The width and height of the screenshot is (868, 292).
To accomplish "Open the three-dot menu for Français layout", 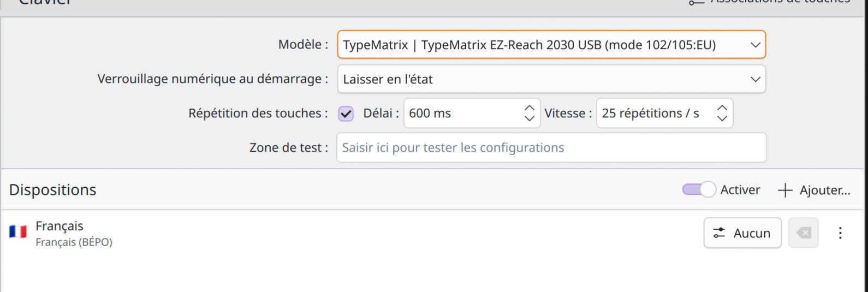I will tap(840, 233).
